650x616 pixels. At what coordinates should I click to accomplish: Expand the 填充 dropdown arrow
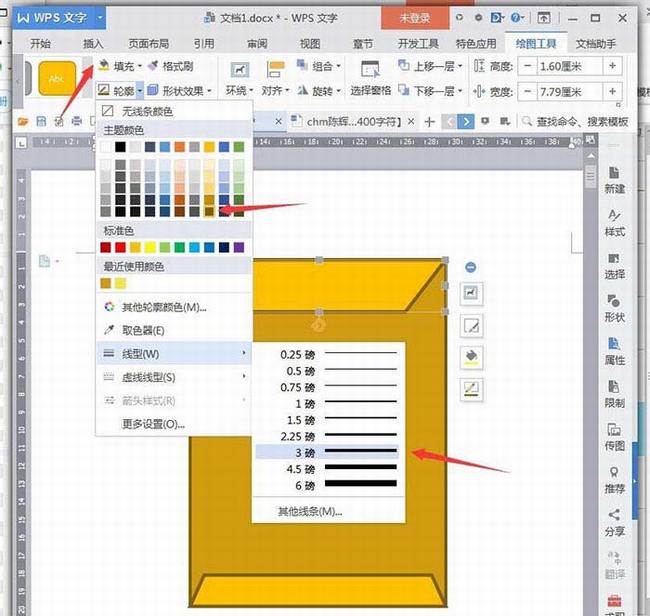(x=140, y=66)
